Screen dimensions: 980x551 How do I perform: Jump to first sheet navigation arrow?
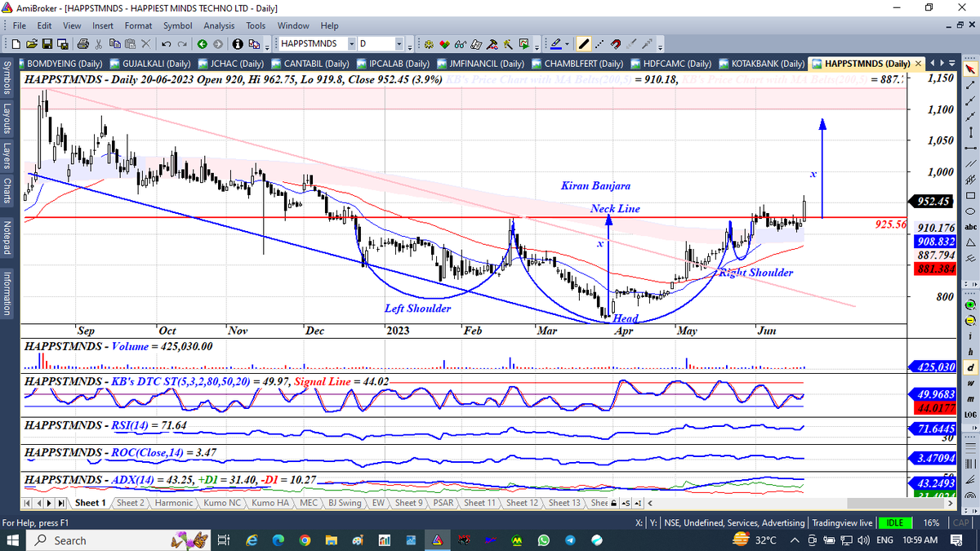29,503
